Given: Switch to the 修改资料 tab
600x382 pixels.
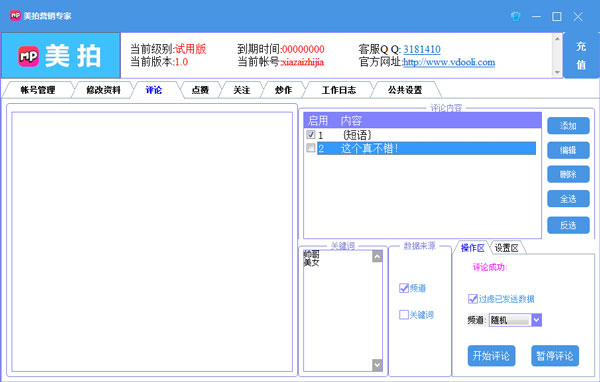Looking at the screenshot, I should (103, 90).
